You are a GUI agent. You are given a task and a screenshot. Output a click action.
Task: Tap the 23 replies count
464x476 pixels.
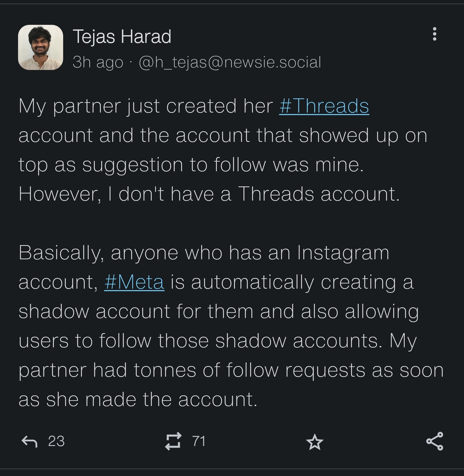(56, 441)
